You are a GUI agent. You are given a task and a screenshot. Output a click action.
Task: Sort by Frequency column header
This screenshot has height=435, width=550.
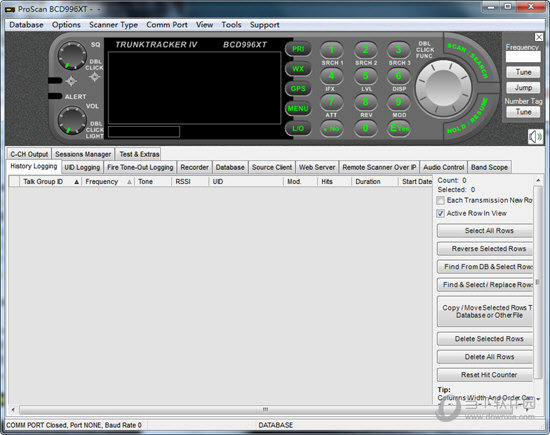(x=108, y=181)
